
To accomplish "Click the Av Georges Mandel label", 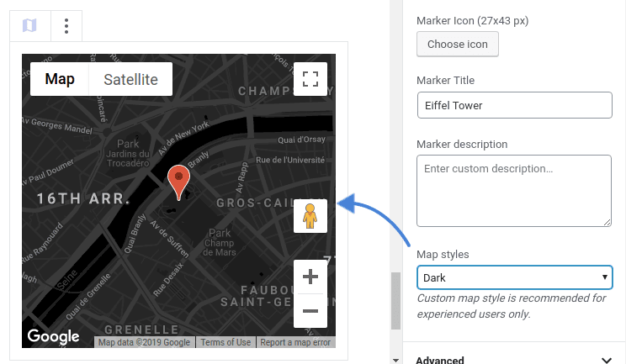I will pyautogui.click(x=57, y=125).
